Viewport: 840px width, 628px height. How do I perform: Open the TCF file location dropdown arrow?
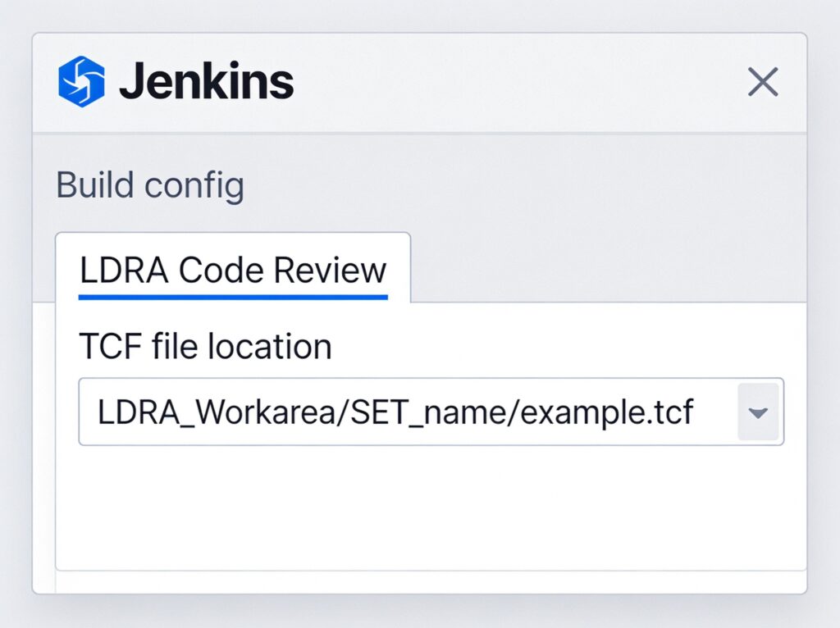tap(758, 412)
